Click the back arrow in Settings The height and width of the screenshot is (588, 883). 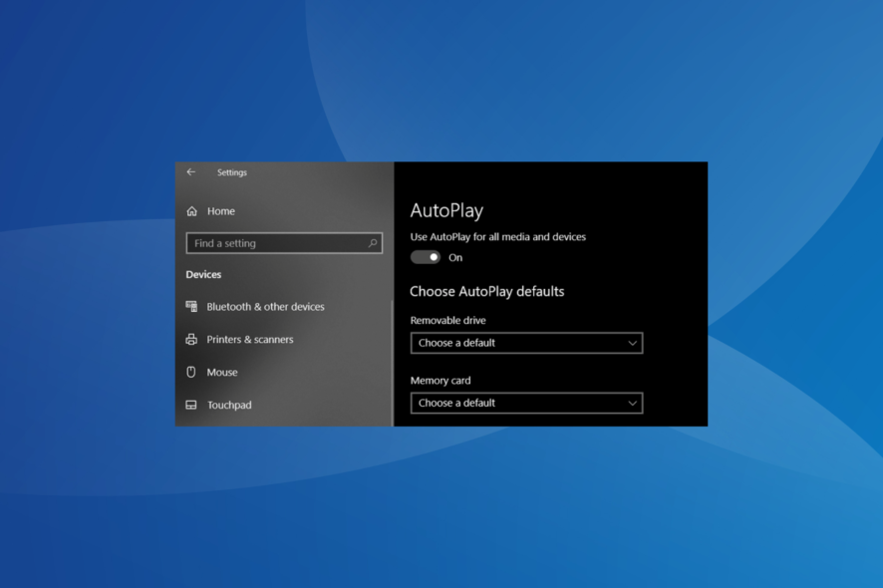tap(191, 172)
